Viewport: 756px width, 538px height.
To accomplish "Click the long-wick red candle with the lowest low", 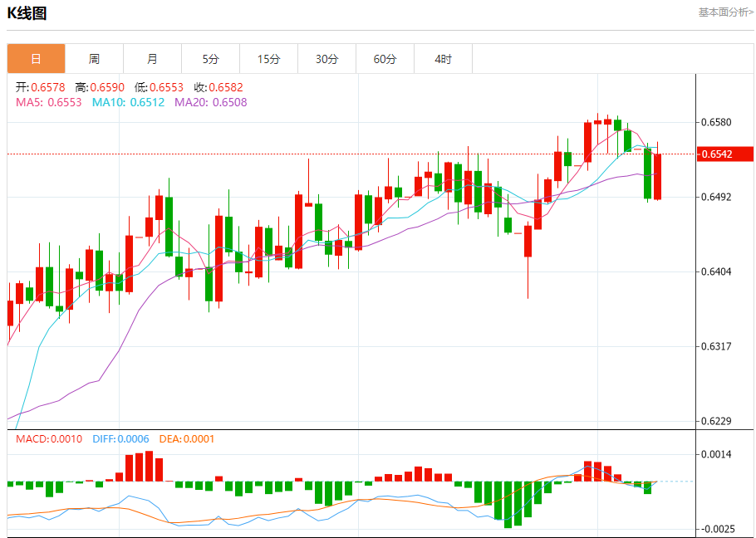I will [x=528, y=241].
